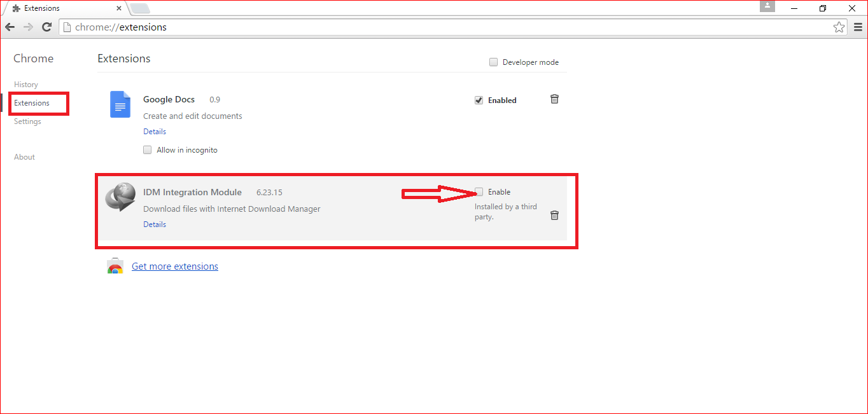Click the Chrome Web Store icon
Viewport: 868px width, 414px height.
[115, 266]
